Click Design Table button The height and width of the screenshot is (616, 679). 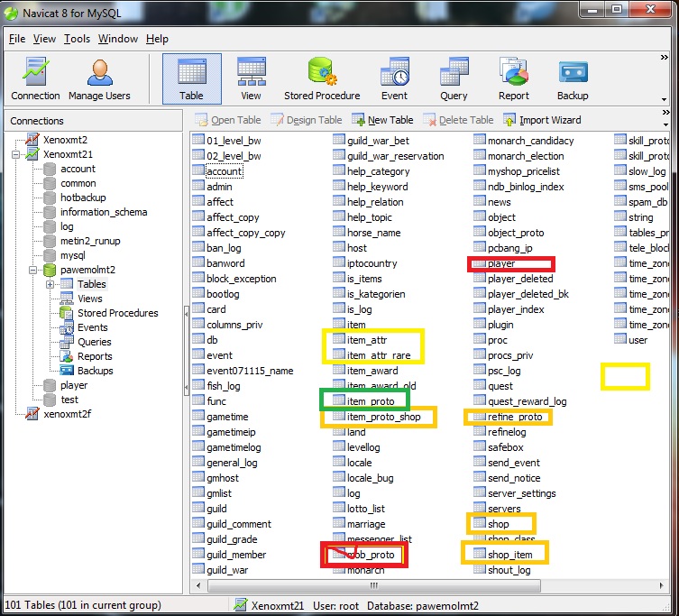point(307,120)
